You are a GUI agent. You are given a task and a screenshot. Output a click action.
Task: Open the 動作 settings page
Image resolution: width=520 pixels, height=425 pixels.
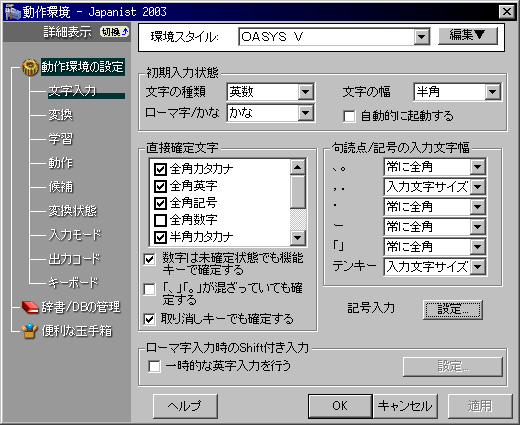pos(60,163)
